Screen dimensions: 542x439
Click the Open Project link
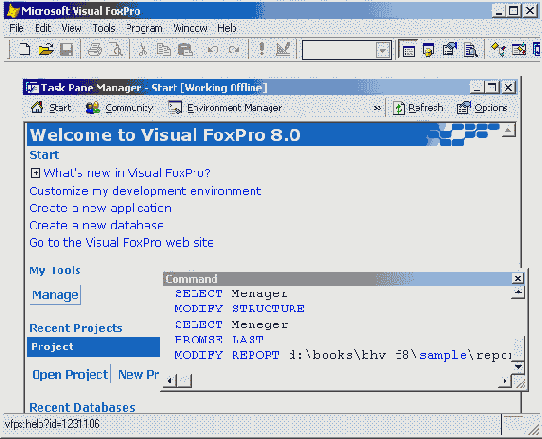point(70,375)
